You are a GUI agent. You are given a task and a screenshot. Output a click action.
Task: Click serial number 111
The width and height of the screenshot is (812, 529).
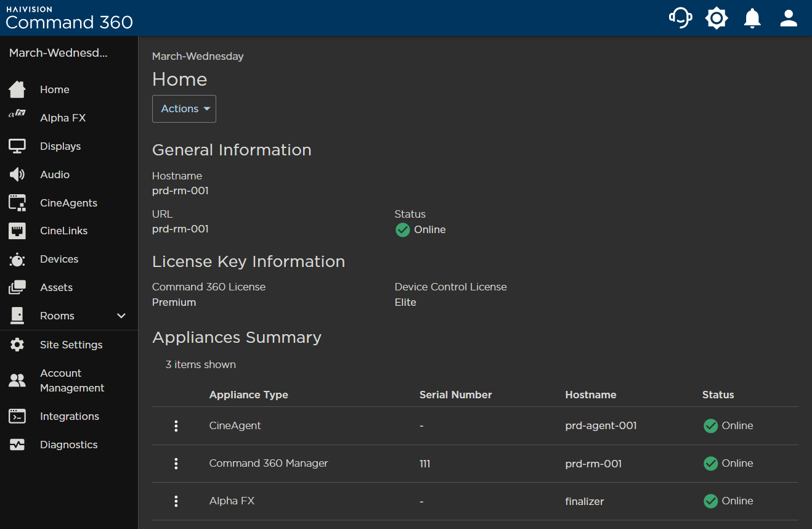[x=424, y=464]
